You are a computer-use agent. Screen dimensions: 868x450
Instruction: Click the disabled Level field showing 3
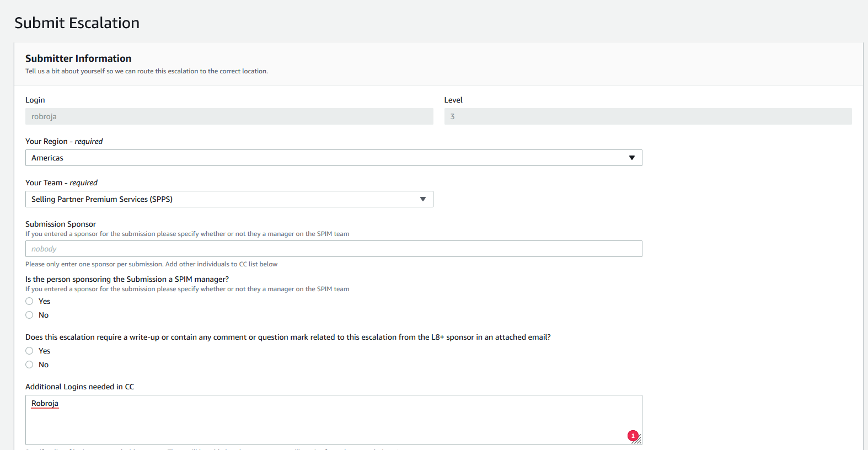[648, 116]
